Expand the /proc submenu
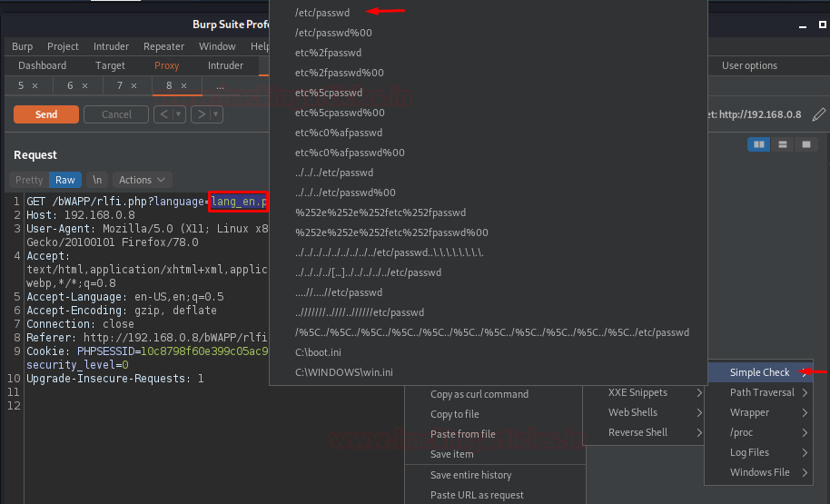The width and height of the screenshot is (830, 504). pos(758,432)
